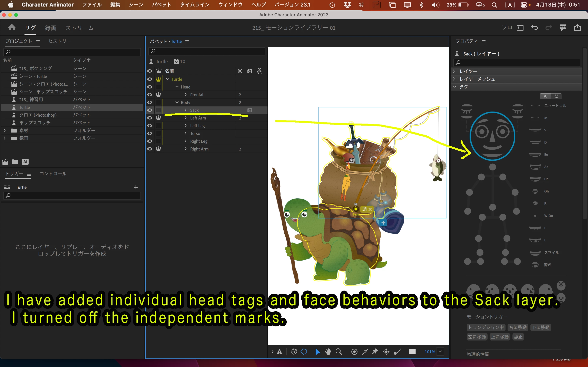Click the Share export icon top right
This screenshot has width=588, height=367.
[577, 28]
